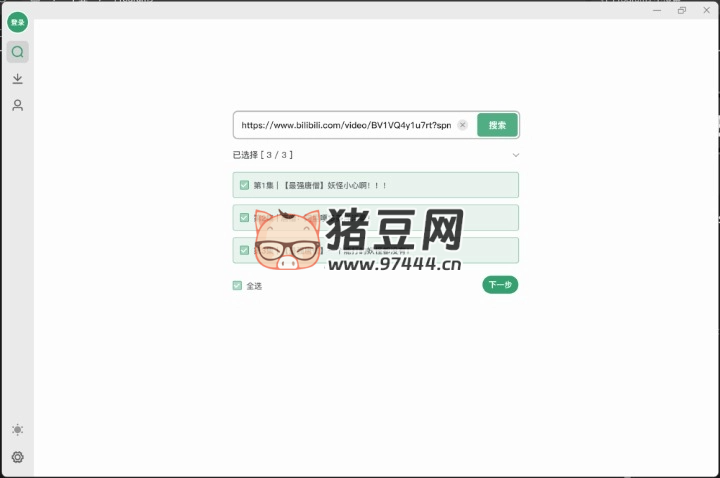
Task: Toggle the 全选 select-all checkbox
Action: point(238,285)
